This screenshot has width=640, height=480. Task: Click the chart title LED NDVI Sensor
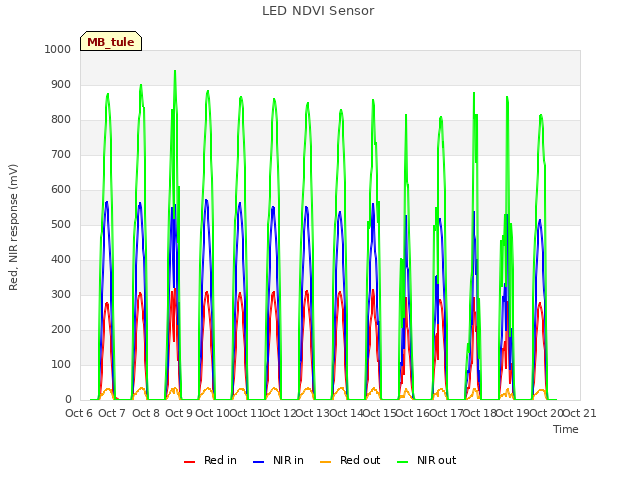[x=318, y=11]
